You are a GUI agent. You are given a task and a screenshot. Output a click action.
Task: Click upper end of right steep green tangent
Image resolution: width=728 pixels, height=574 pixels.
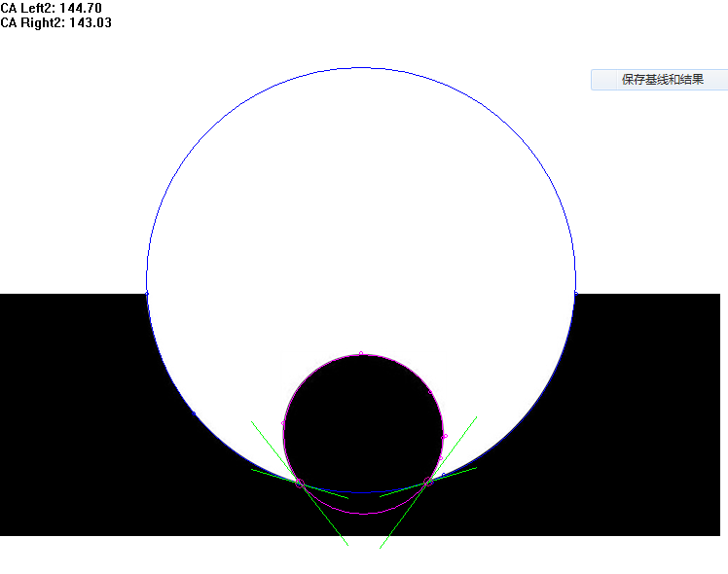pyautogui.click(x=476, y=417)
